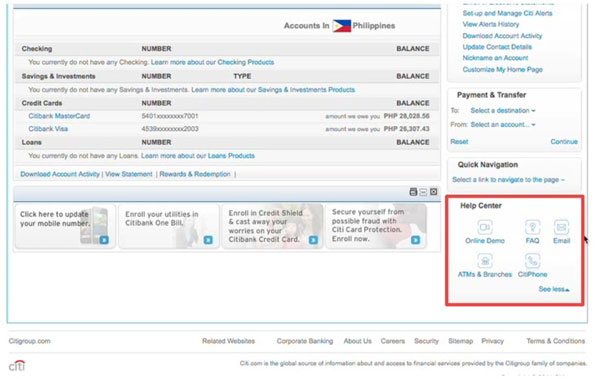
Task: Open Customize My Home Page link
Action: coord(502,70)
